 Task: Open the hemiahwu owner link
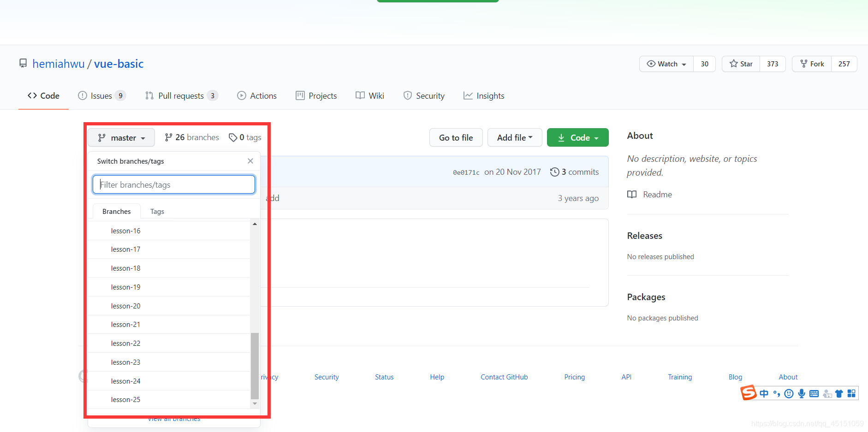pyautogui.click(x=59, y=64)
